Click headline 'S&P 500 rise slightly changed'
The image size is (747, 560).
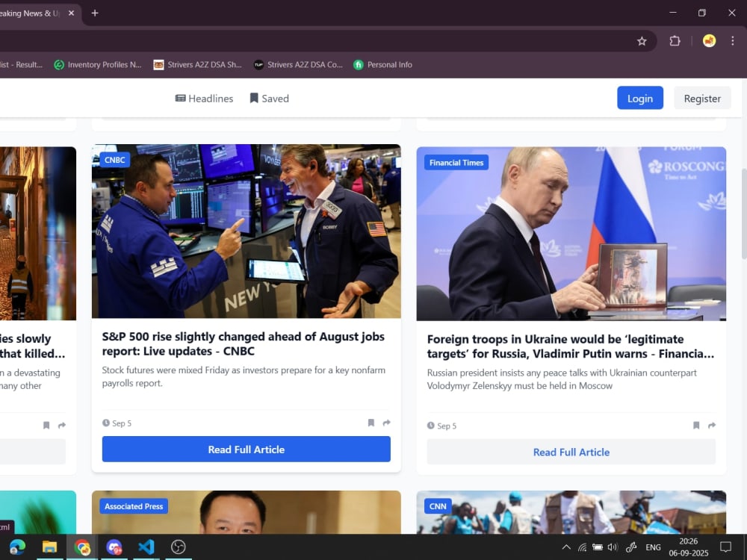(x=243, y=343)
